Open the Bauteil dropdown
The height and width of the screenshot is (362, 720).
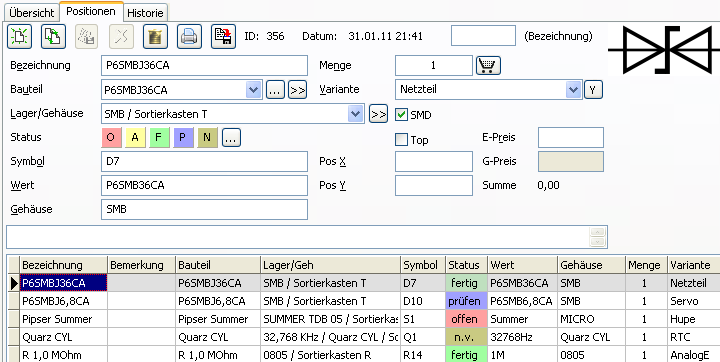click(253, 90)
